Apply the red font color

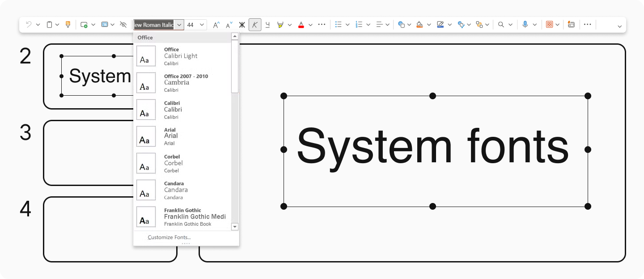pos(301,25)
